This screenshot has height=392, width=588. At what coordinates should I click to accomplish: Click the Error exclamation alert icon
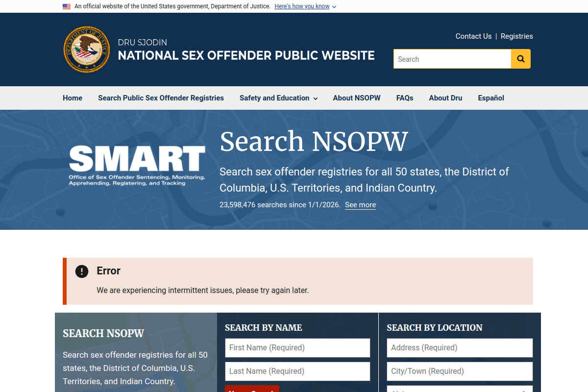82,271
